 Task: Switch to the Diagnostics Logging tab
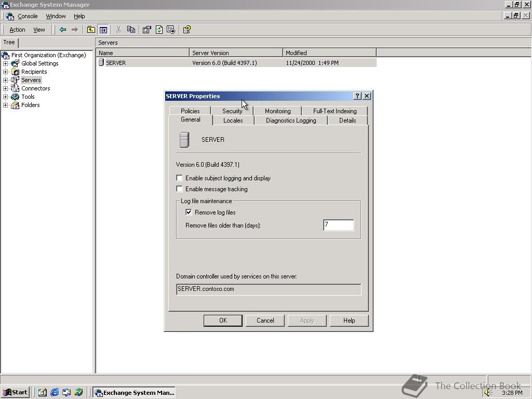click(x=291, y=121)
